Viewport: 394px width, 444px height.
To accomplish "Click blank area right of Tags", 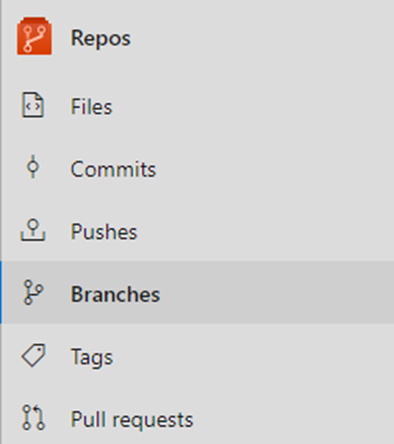I will click(x=253, y=356).
